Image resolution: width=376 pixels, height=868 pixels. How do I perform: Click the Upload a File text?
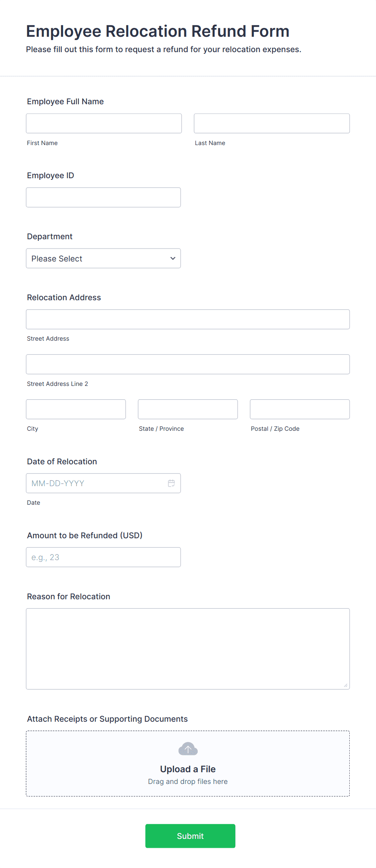188,769
